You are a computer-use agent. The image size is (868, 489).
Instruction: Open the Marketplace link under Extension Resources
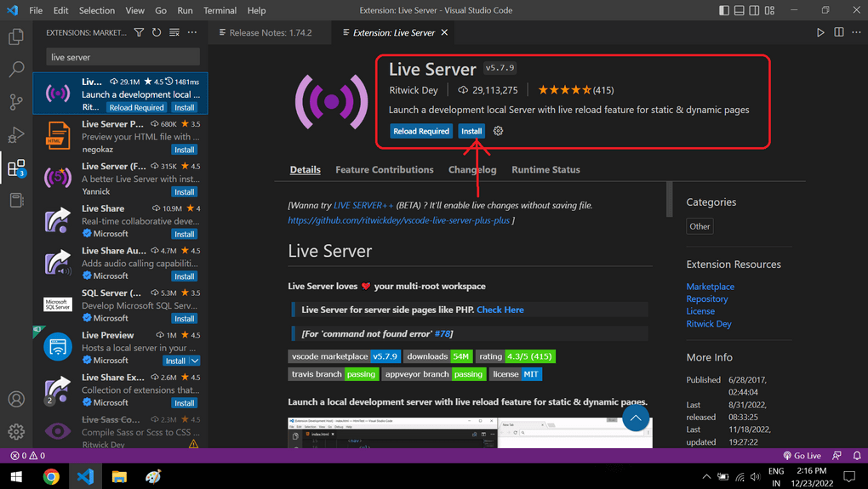click(710, 287)
